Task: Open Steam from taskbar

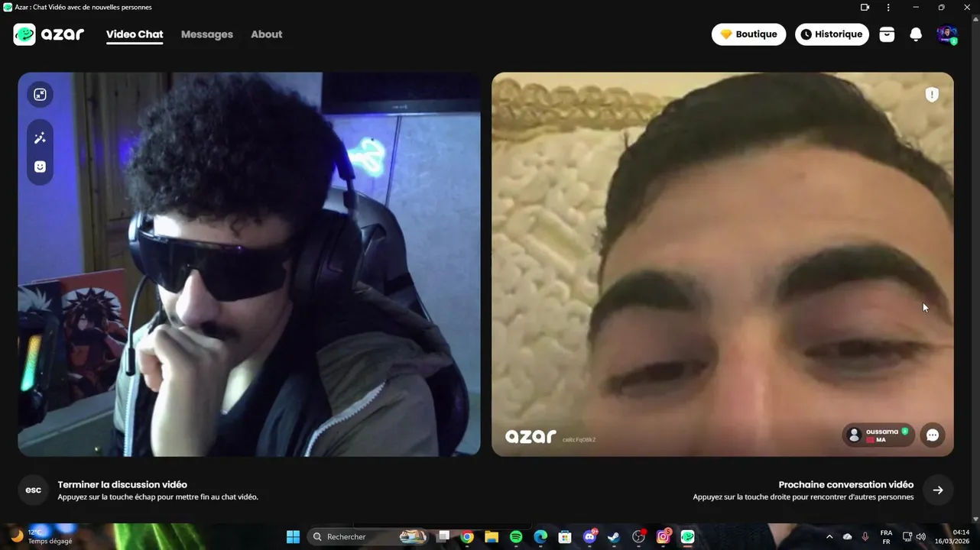Action: click(614, 537)
